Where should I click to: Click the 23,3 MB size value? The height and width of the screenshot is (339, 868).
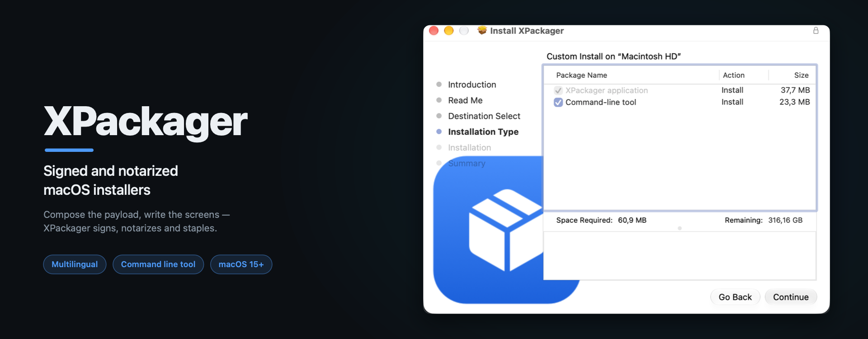pos(794,102)
